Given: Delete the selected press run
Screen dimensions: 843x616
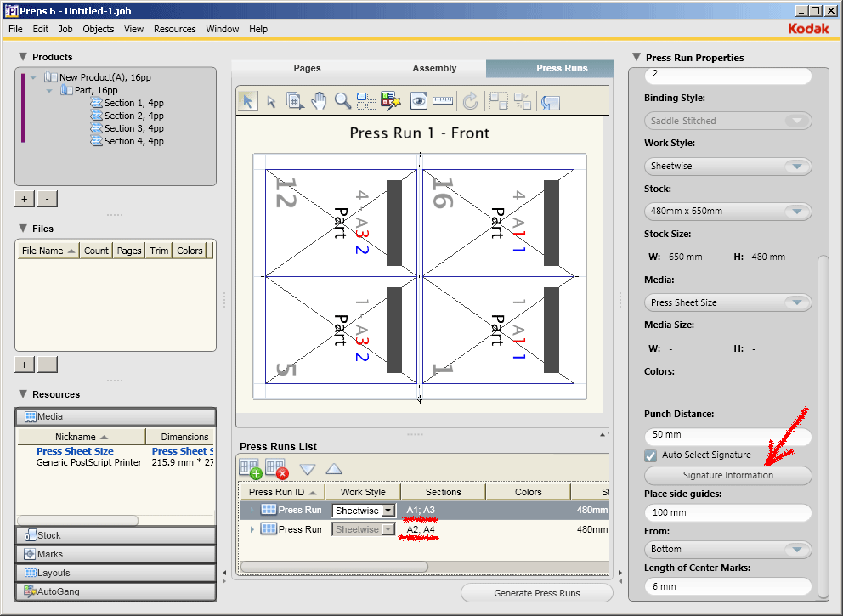Looking at the screenshot, I should (x=277, y=469).
